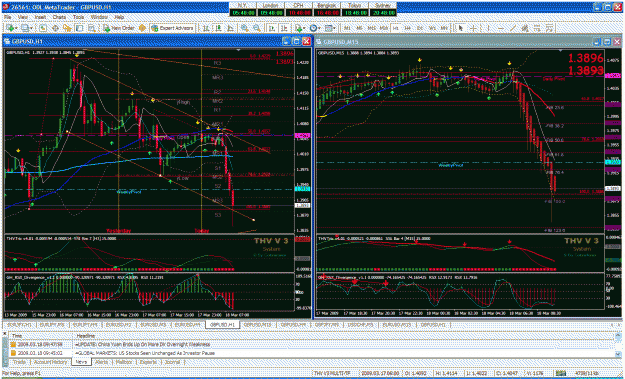Viewport: 625px width, 379px height.
Task: Open the US Stocks Seen Unchanged headline
Action: tap(145, 353)
